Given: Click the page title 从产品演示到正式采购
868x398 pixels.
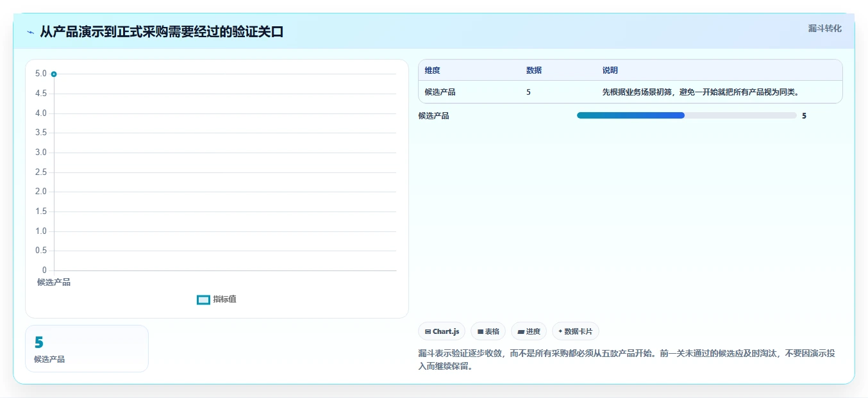Looking at the screenshot, I should [162, 31].
